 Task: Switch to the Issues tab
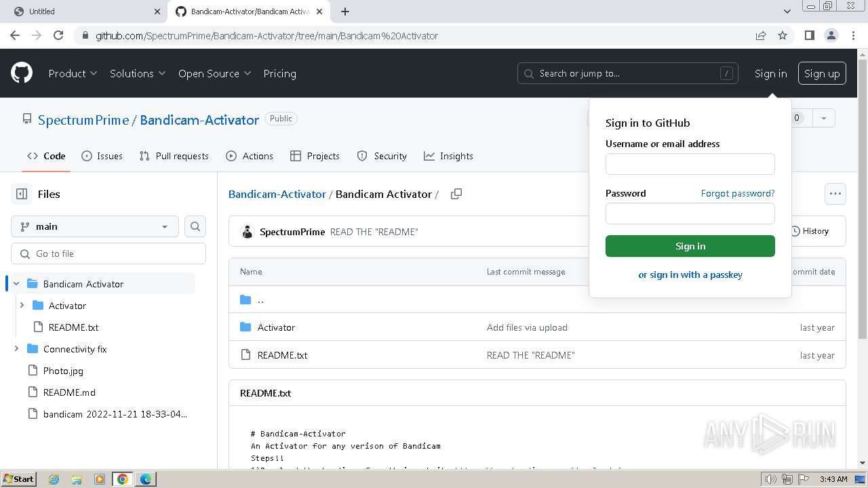click(x=102, y=156)
